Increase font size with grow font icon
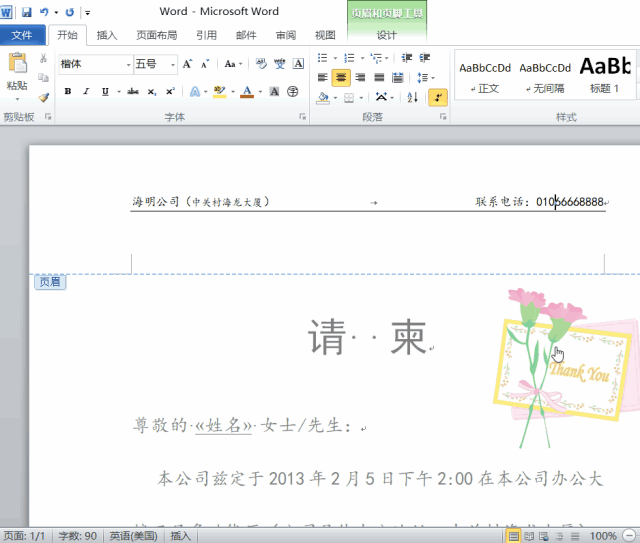The image size is (640, 543). pyautogui.click(x=187, y=64)
